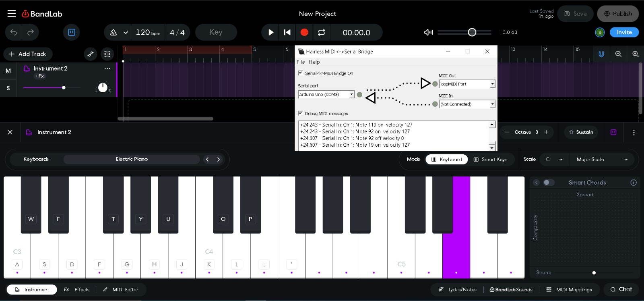This screenshot has height=301, width=644.
Task: Open the scale root note C dropdown
Action: [554, 160]
